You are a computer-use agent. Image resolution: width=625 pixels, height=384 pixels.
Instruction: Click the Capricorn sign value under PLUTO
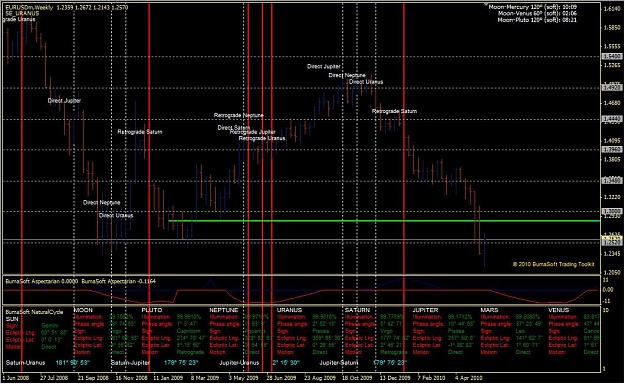(189, 331)
